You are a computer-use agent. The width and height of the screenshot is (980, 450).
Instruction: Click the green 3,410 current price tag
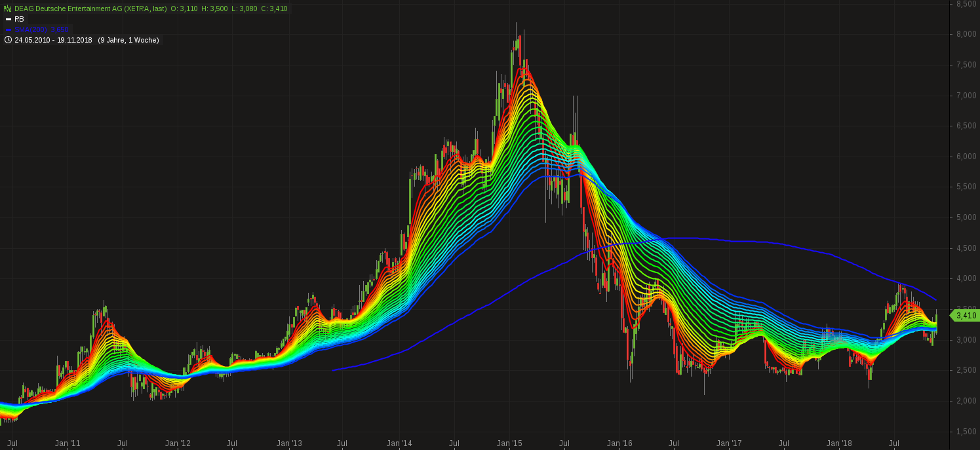tap(965, 316)
